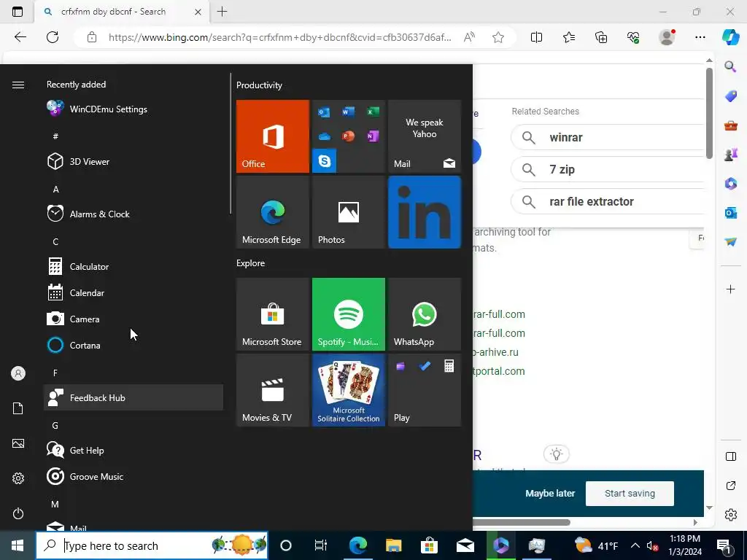Open Skype in the Office apps tile
Screen dimensions: 747x560
pos(324,161)
